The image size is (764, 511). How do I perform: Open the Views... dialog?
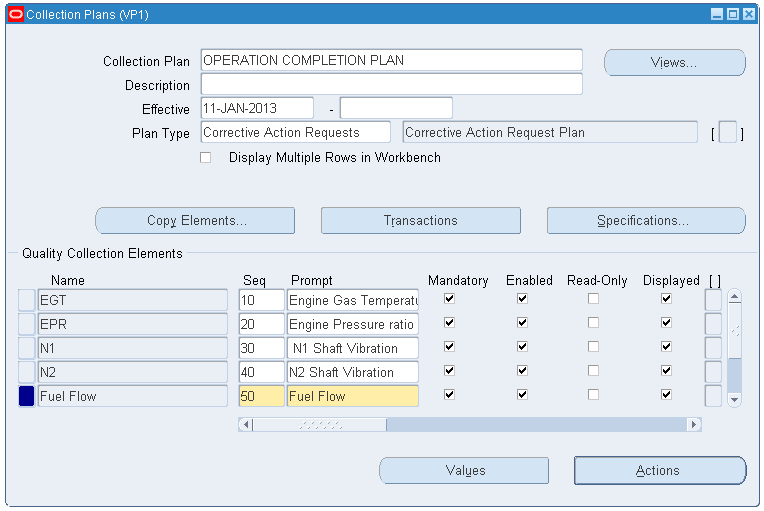tap(674, 62)
